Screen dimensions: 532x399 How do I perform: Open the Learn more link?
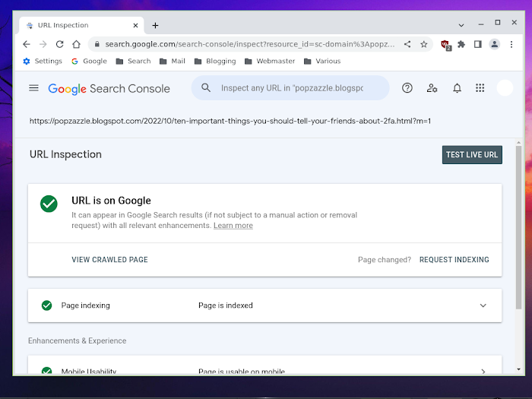click(233, 226)
